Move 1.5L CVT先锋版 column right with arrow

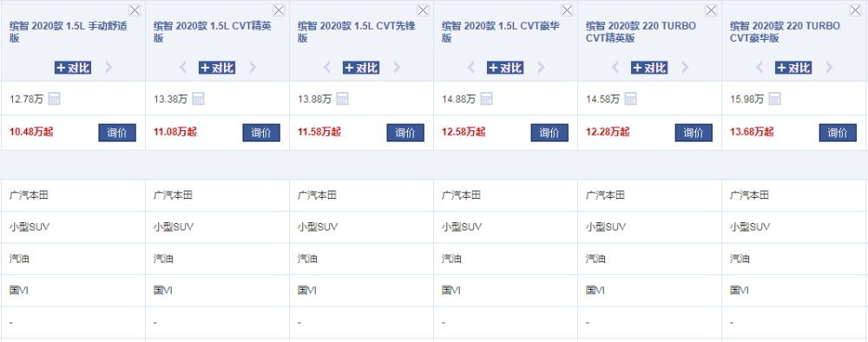pos(397,68)
